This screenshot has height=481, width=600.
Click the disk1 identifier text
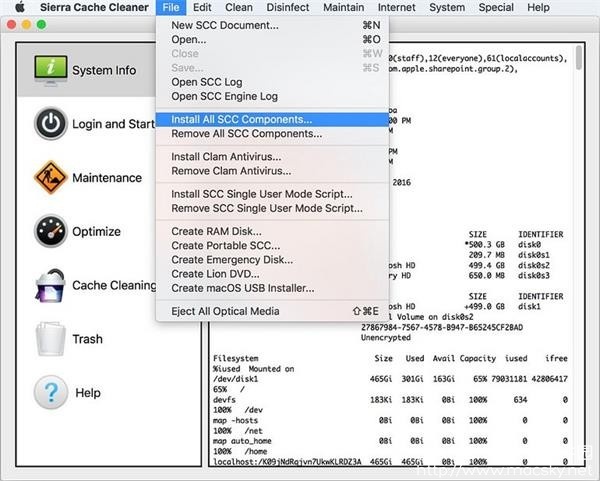click(529, 307)
